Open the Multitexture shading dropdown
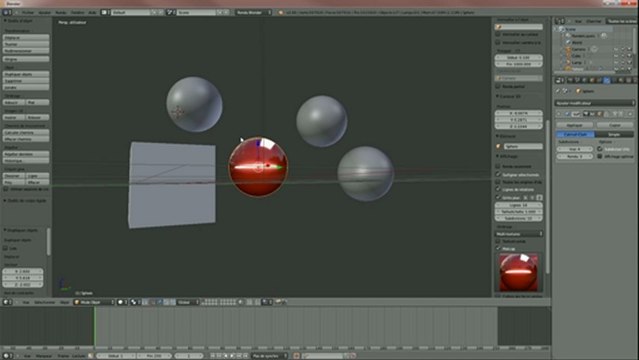Screen dimensions: 639x360 tap(519, 234)
